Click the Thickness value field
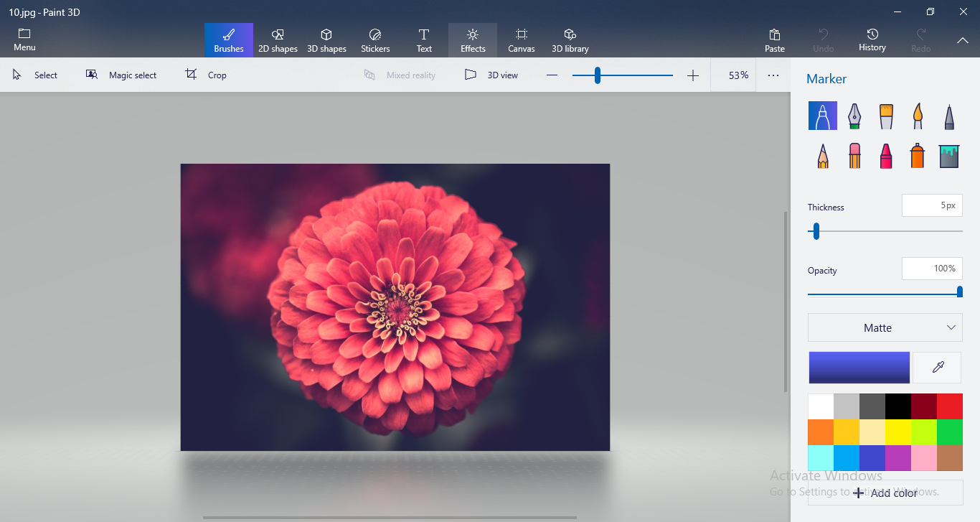The height and width of the screenshot is (522, 980). click(932, 205)
